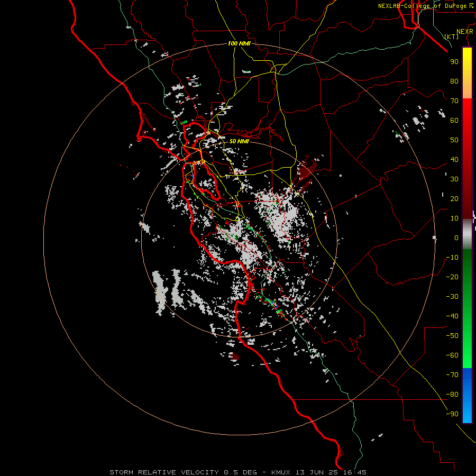476x476 pixels.
Task: Click the -10 value on the velocity scale
Action: point(452,258)
